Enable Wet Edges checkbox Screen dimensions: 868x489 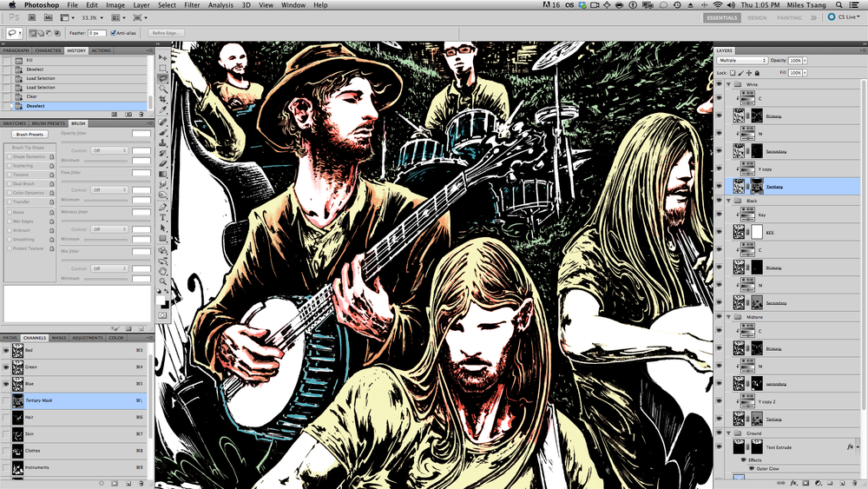10,221
